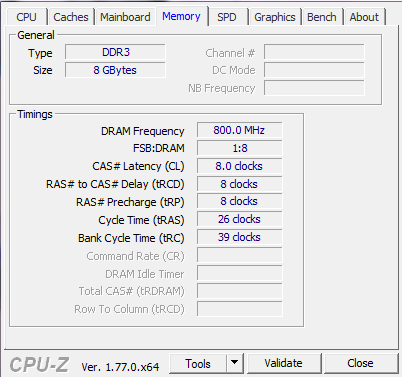Screen dimensions: 402x377
Task: Go to the SPD tab
Action: [x=227, y=17]
